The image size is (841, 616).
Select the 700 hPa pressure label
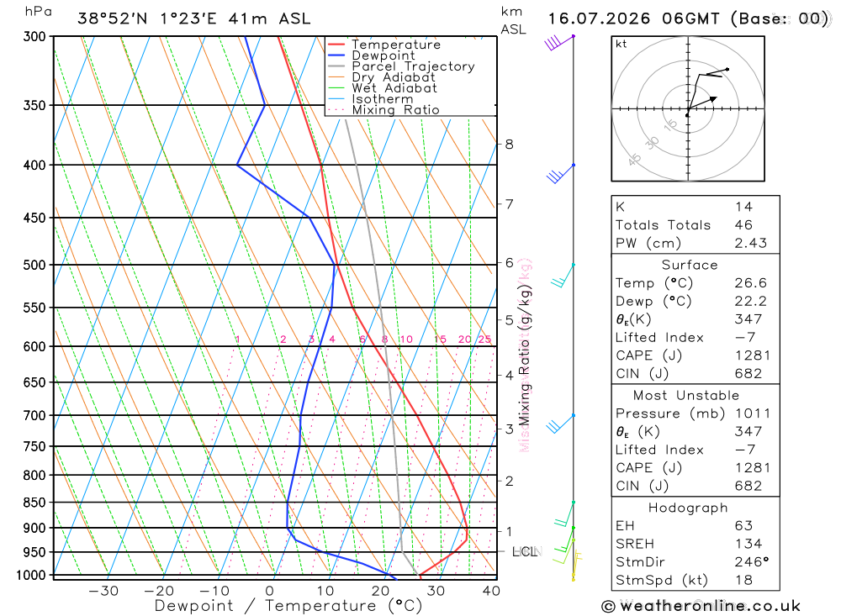[34, 415]
